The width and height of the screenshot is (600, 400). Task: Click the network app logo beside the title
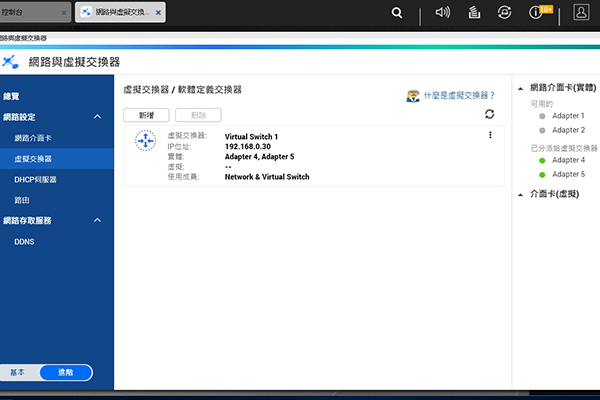coord(10,62)
